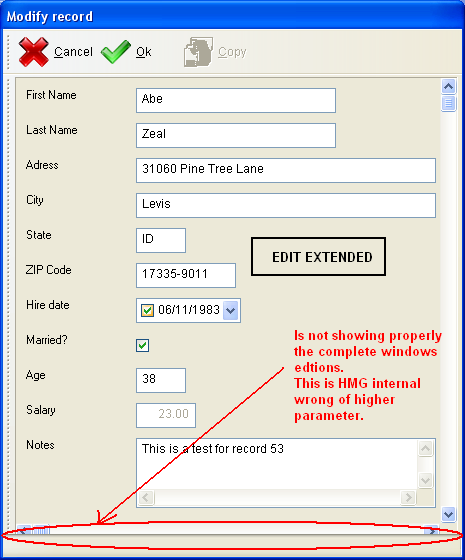The image size is (465, 560).
Task: Open the Hire date calendar dropdown
Action: [x=231, y=310]
